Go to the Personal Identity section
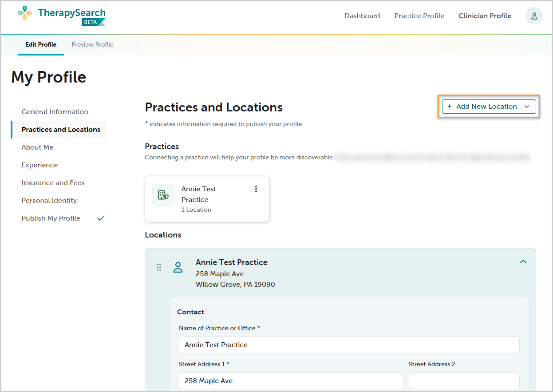Screen dimensions: 553x392 point(49,201)
